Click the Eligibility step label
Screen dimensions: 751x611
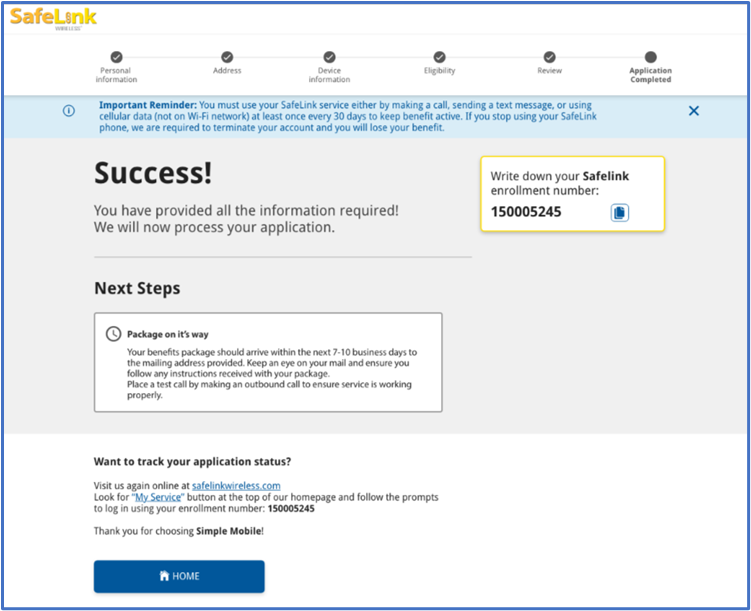tap(440, 71)
